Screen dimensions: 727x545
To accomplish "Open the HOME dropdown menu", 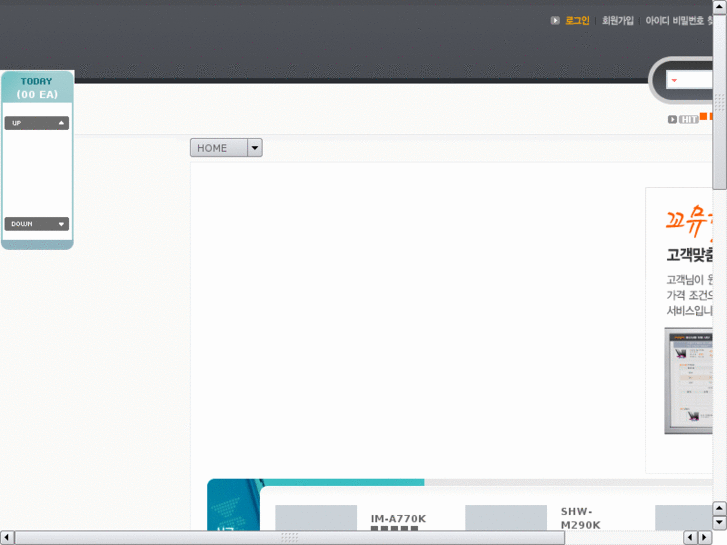I will pos(226,147).
